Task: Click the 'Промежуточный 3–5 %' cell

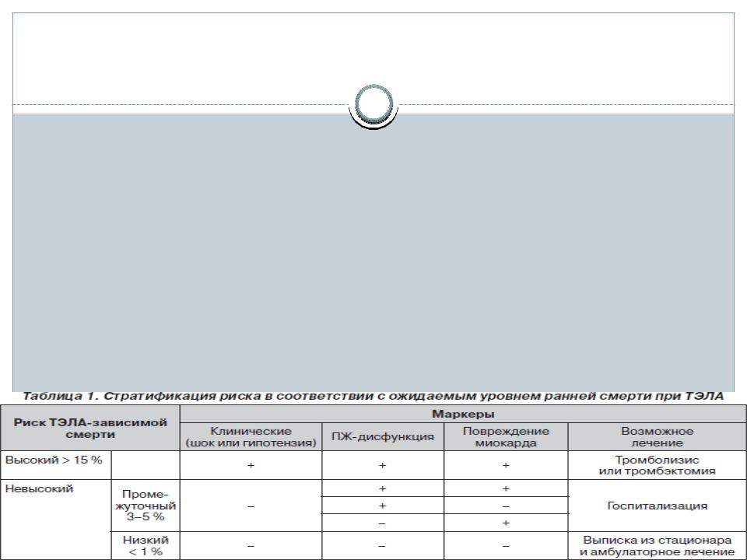Action: coord(146,506)
